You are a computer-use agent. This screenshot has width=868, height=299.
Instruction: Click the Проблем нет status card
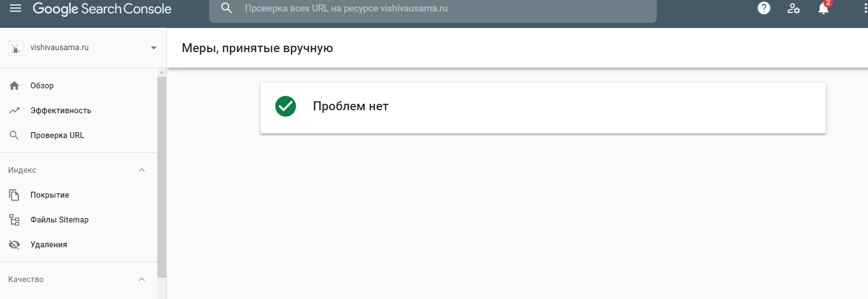(x=543, y=108)
